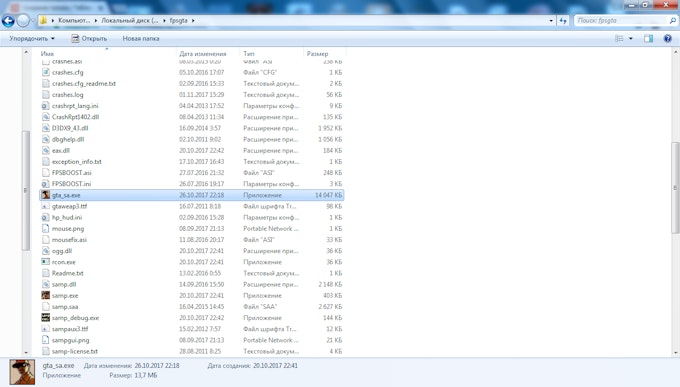Go back with the Back arrow button
The width and height of the screenshot is (680, 387).
[x=8, y=20]
